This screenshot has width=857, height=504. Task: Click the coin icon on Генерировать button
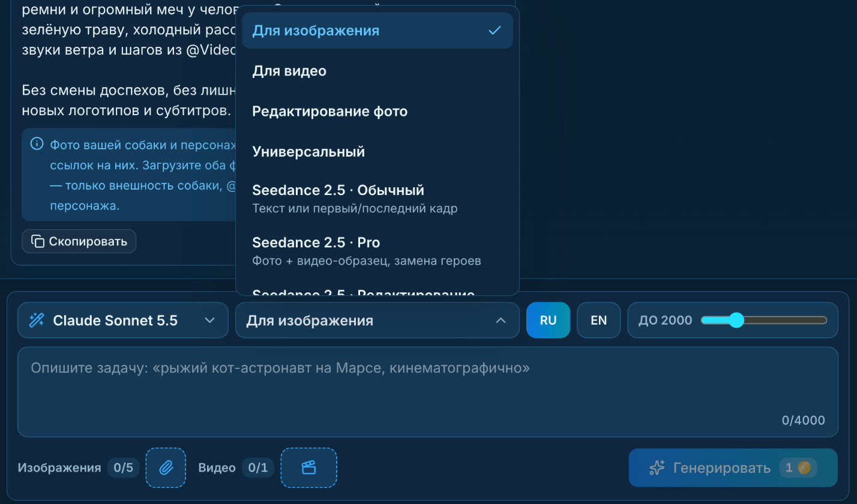point(804,467)
